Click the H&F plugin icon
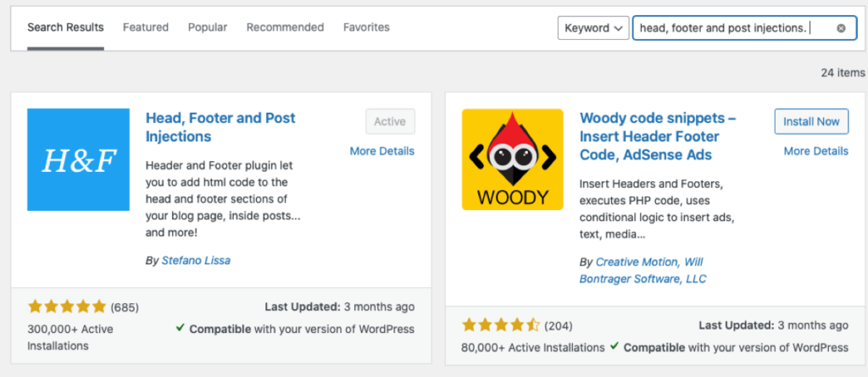Image resolution: width=868 pixels, height=377 pixels. tap(78, 159)
